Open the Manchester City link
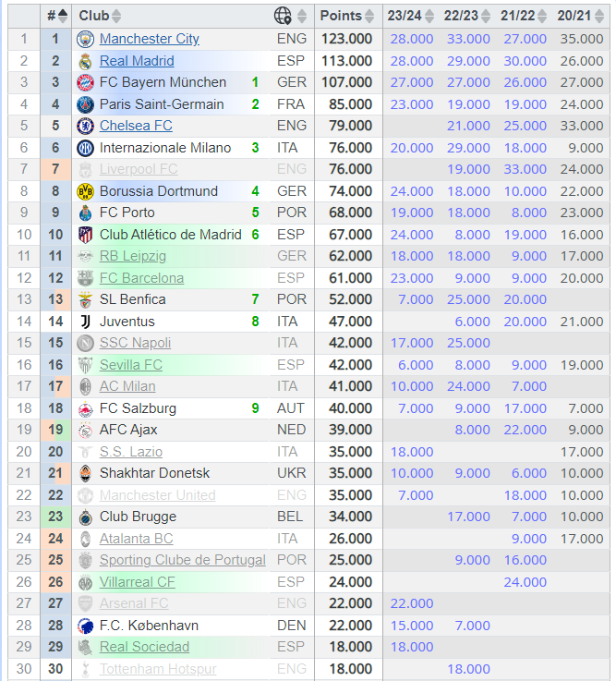 (150, 39)
